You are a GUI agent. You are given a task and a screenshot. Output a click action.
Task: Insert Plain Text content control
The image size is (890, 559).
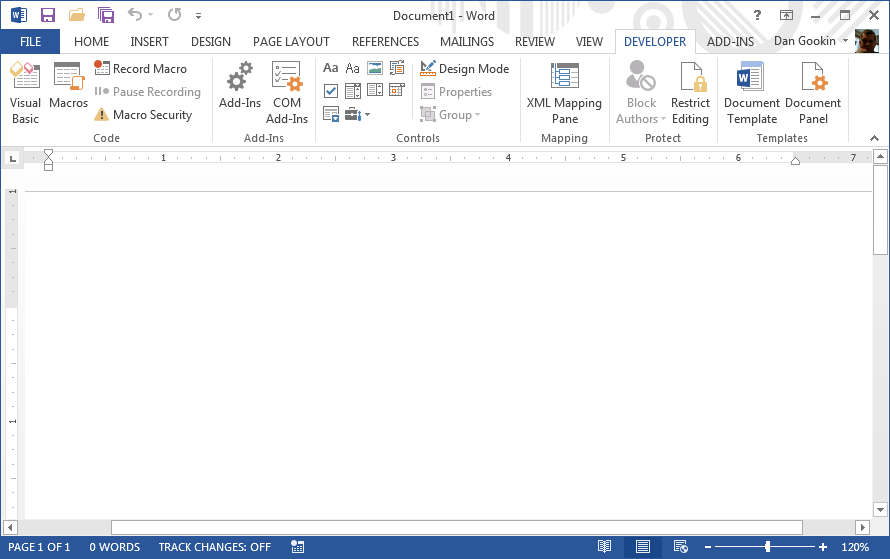tap(352, 68)
